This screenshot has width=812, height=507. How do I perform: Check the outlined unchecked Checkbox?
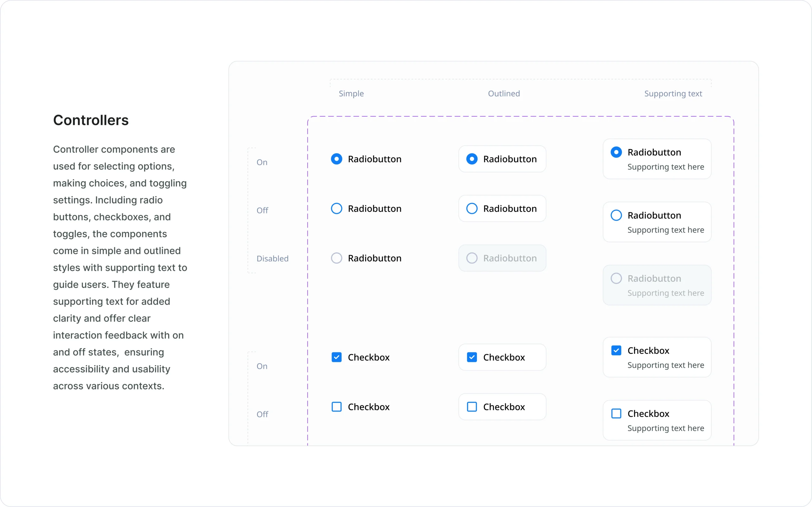click(x=472, y=407)
